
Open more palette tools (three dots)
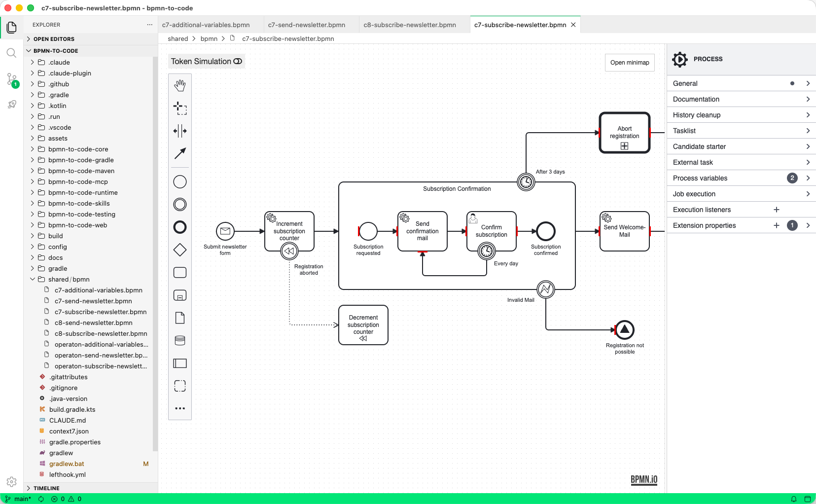point(180,408)
